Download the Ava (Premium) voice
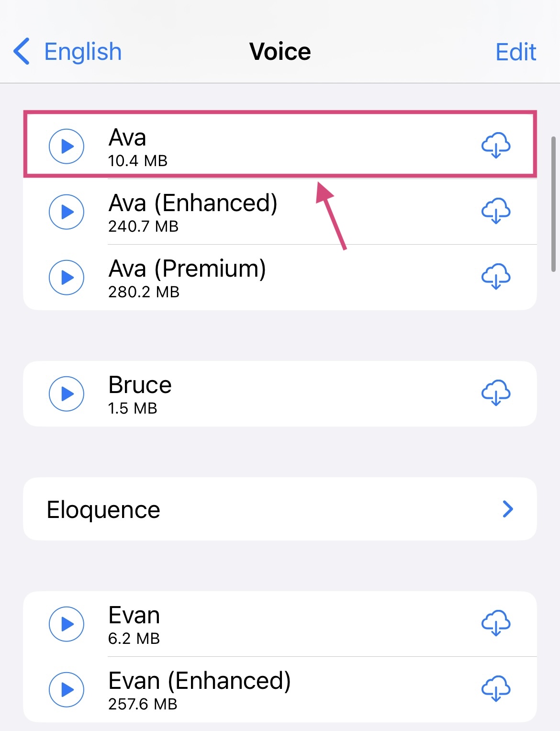The height and width of the screenshot is (731, 560). point(496,276)
